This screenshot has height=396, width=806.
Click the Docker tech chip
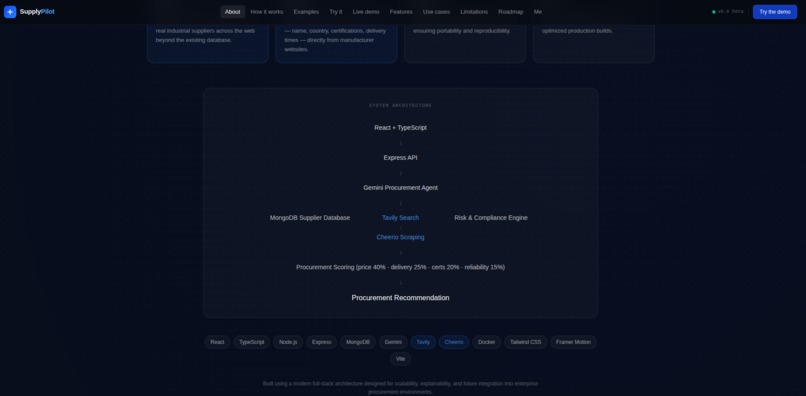click(x=487, y=342)
